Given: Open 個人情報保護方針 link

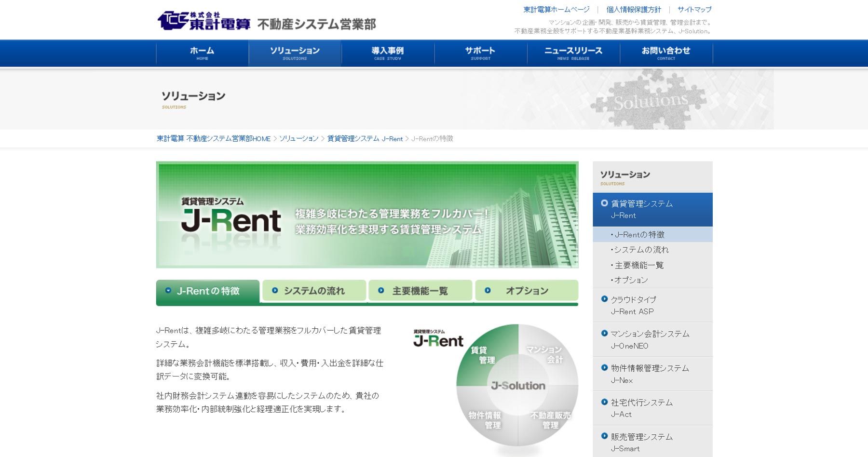Looking at the screenshot, I should click(634, 10).
